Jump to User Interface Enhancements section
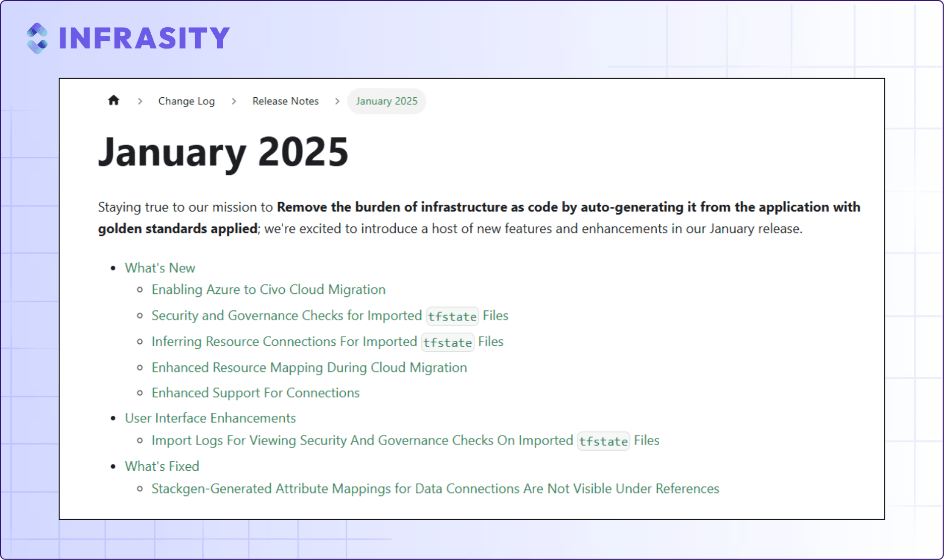 210,418
